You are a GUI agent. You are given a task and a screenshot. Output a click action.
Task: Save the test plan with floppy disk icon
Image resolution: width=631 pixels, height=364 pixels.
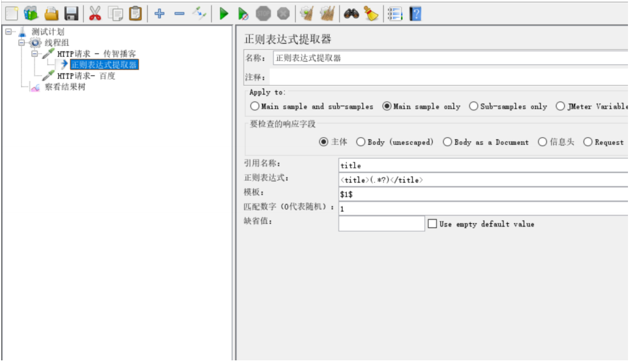coord(71,13)
